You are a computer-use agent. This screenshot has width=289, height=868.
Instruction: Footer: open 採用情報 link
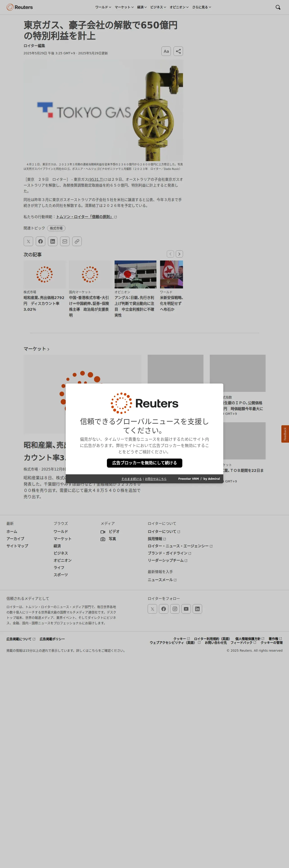click(x=157, y=539)
